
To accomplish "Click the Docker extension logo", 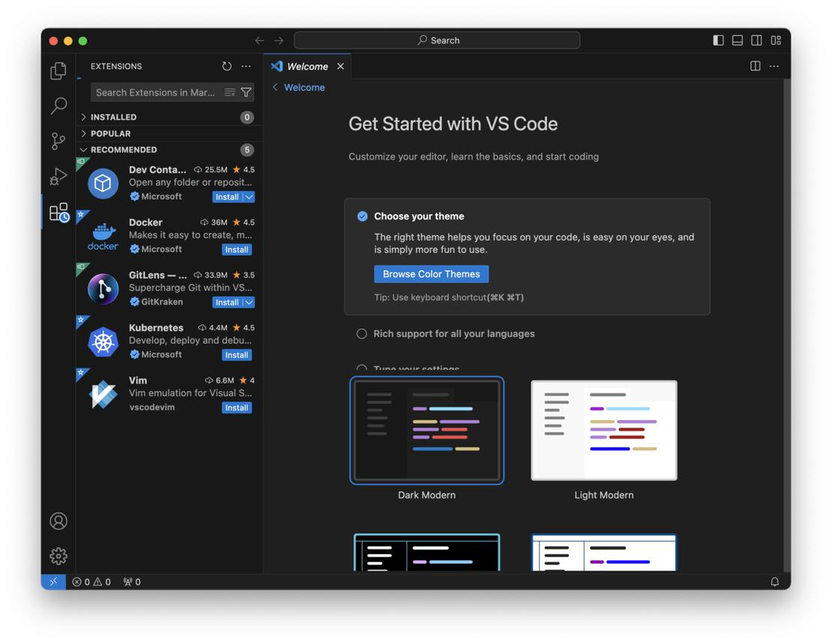I will pos(103,236).
